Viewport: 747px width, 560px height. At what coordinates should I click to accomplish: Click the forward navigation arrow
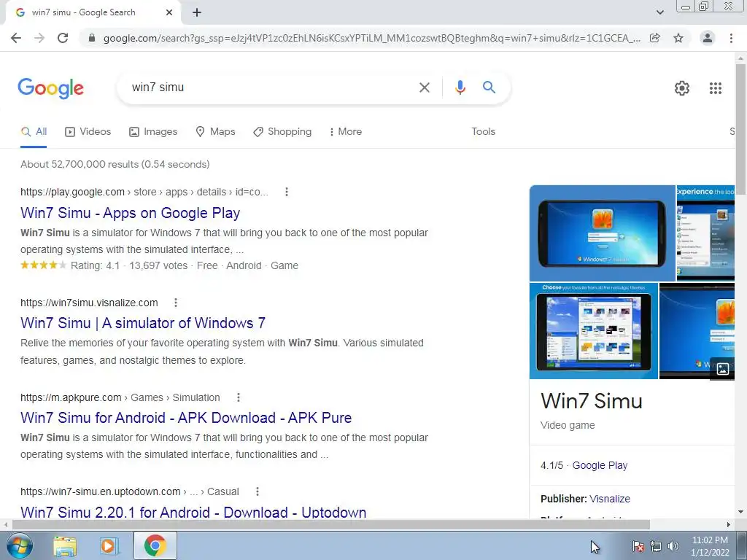pos(39,38)
